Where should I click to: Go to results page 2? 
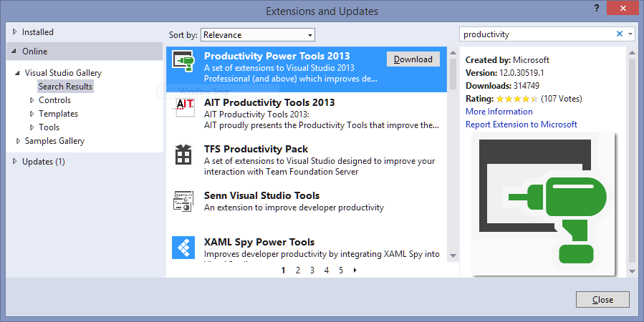point(298,270)
